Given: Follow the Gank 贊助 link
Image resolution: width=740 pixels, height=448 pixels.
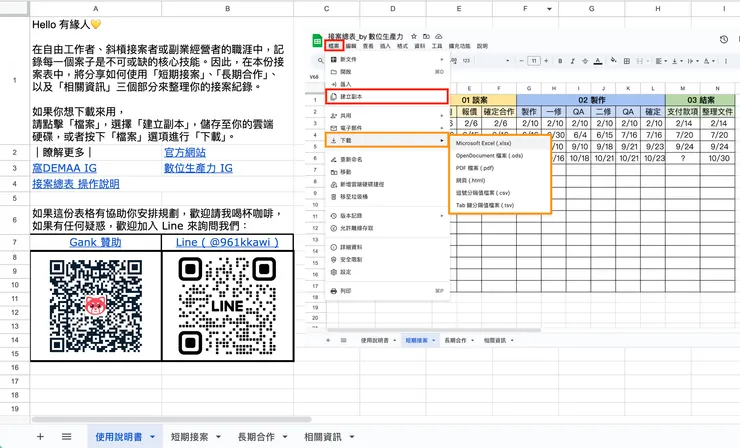Looking at the screenshot, I should [x=95, y=242].
